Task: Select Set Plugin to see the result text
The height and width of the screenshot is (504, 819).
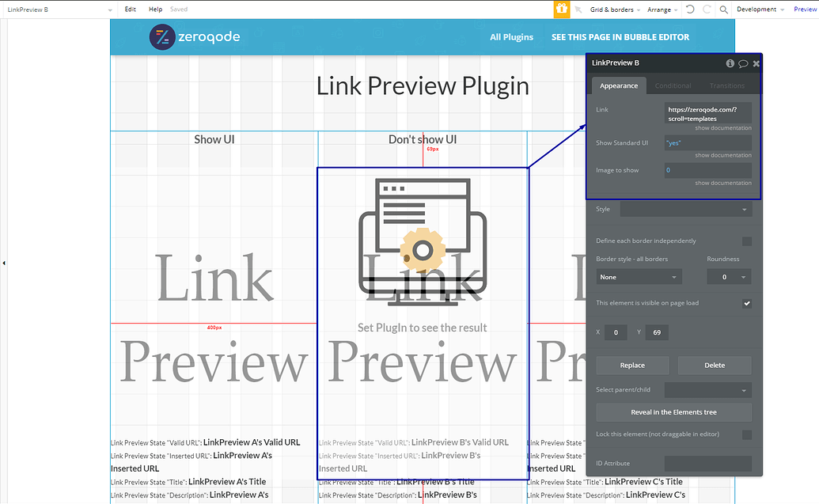Action: coord(422,328)
